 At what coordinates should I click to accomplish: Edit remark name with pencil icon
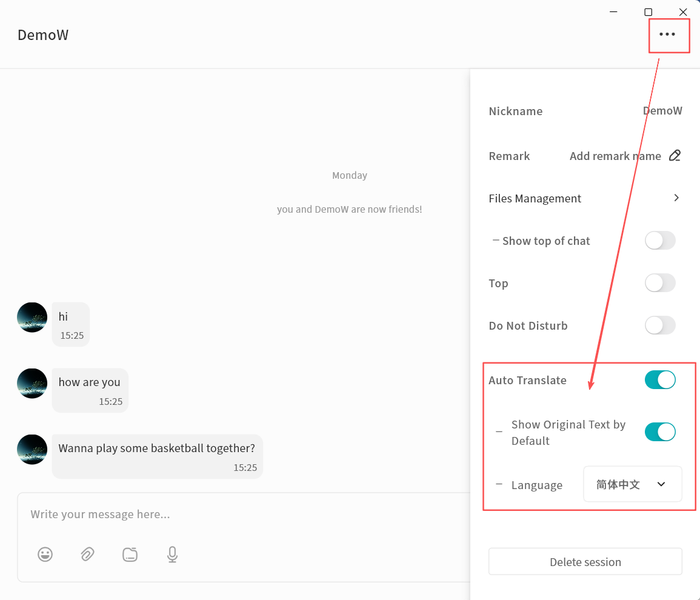(675, 156)
